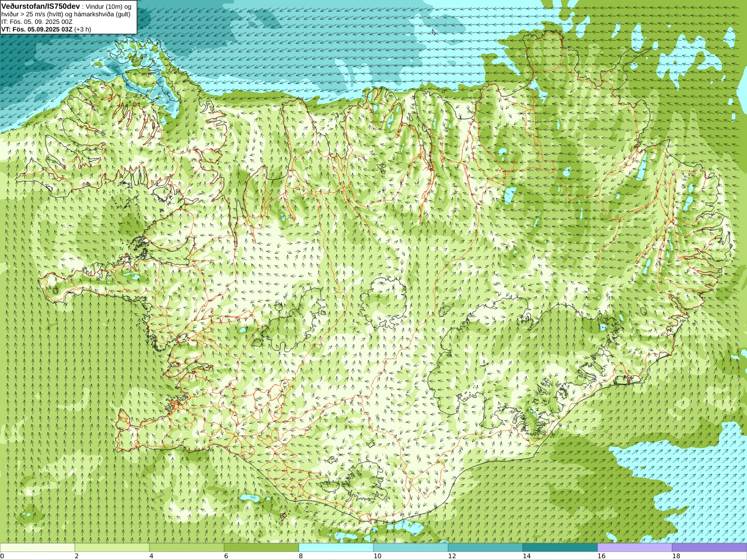The height and width of the screenshot is (560, 747).
Task: Click the "12" legend scale label
Action: (452, 556)
